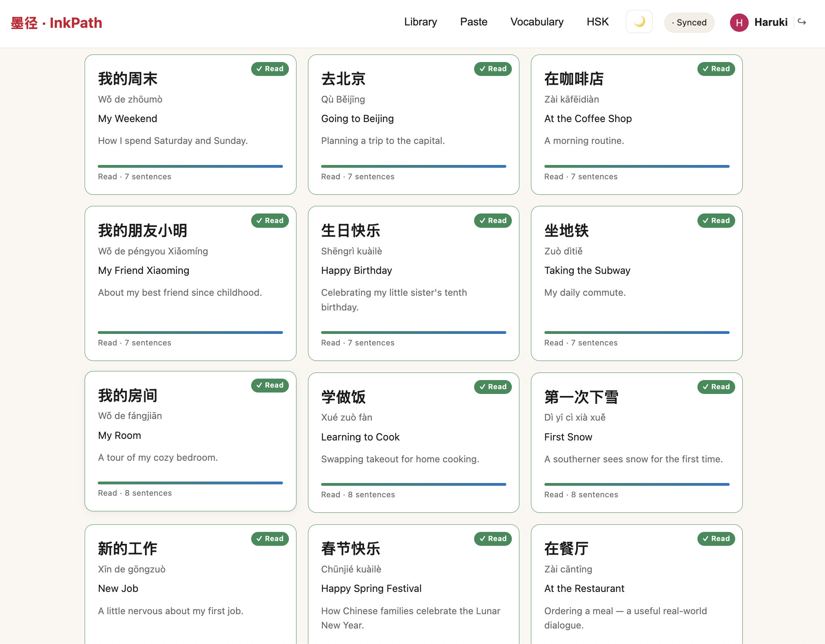Viewport: 825px width, 644px height.
Task: Click the pinyin 'Chūnjié kuàilè'
Action: click(x=351, y=569)
